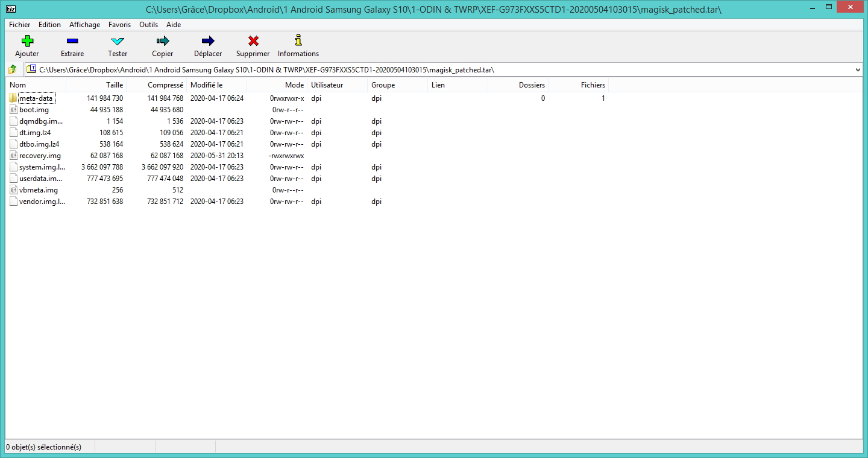Viewport: 868px width, 458px height.
Task: Sort by the Mode column header
Action: (277, 85)
